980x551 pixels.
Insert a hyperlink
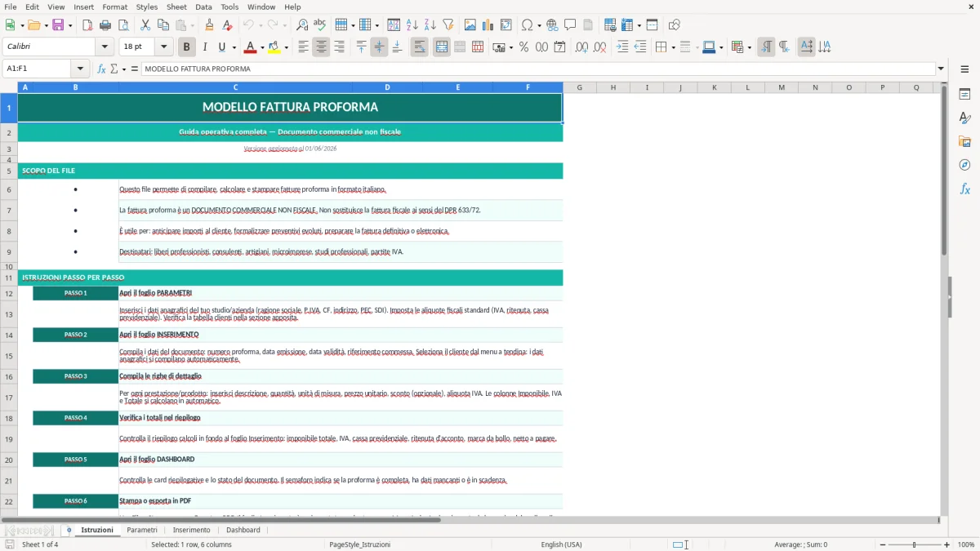click(552, 25)
